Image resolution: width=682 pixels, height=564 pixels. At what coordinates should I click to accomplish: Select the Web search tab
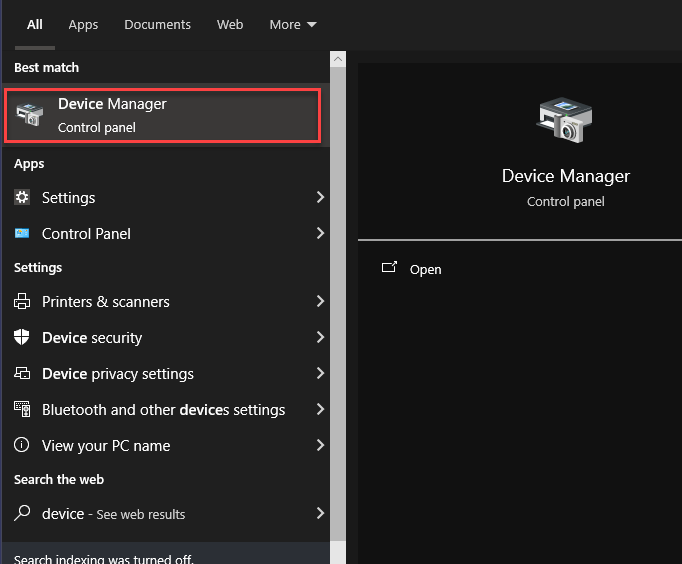pyautogui.click(x=230, y=25)
